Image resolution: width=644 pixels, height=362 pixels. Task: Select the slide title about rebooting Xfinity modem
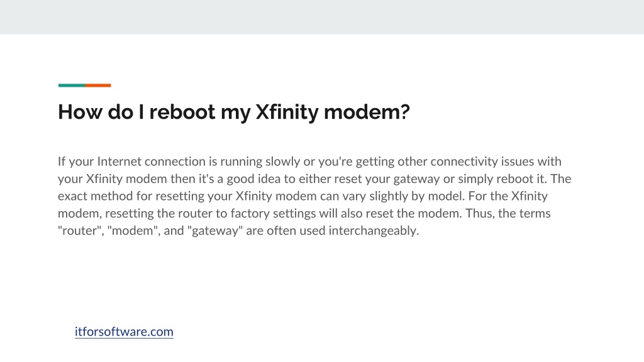234,112
